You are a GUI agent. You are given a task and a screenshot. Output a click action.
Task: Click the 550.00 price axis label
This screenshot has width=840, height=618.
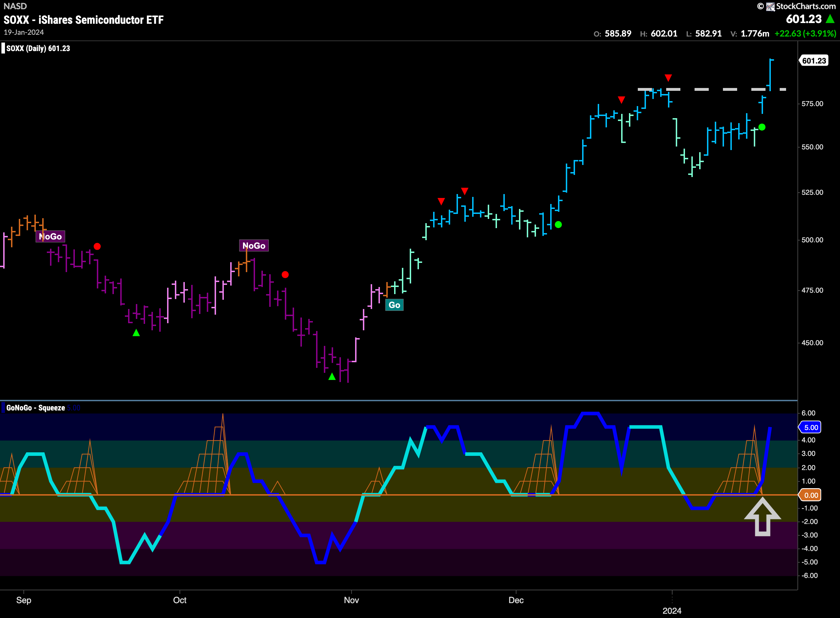[812, 147]
